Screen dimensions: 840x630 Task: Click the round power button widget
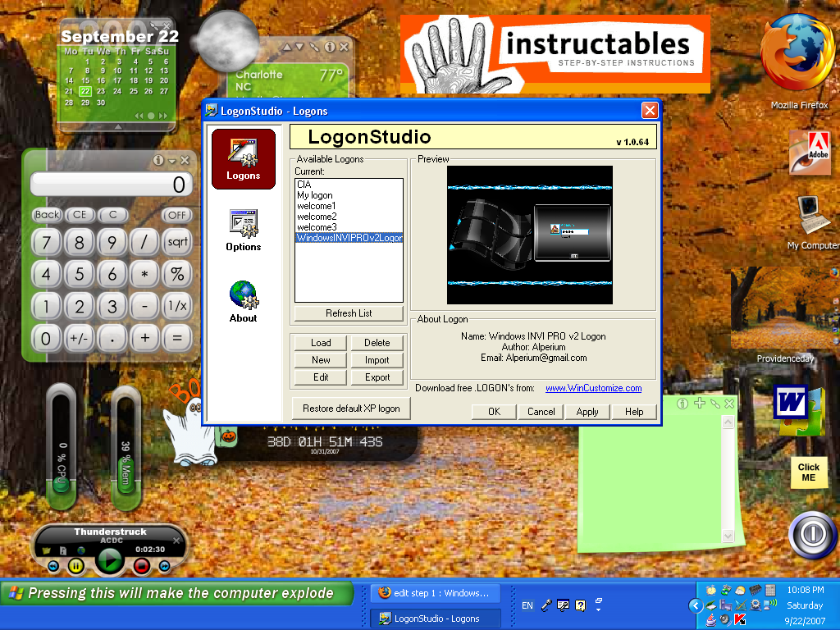pyautogui.click(x=813, y=535)
